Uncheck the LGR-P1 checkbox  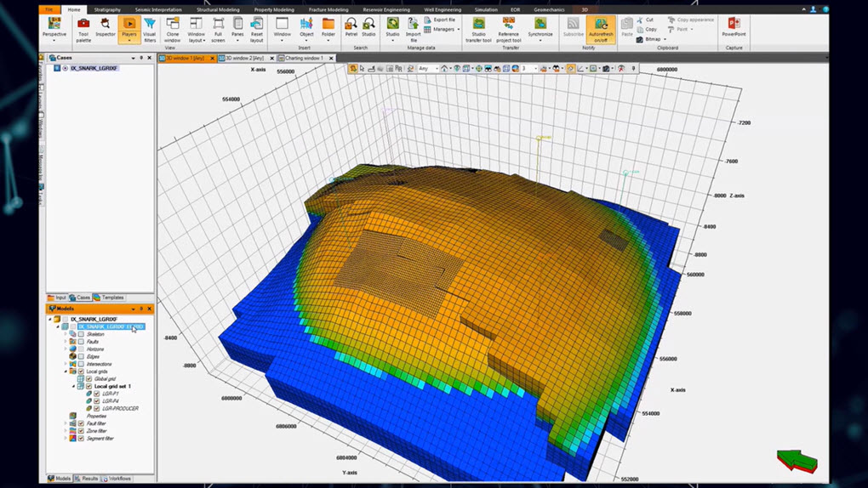tap(97, 394)
